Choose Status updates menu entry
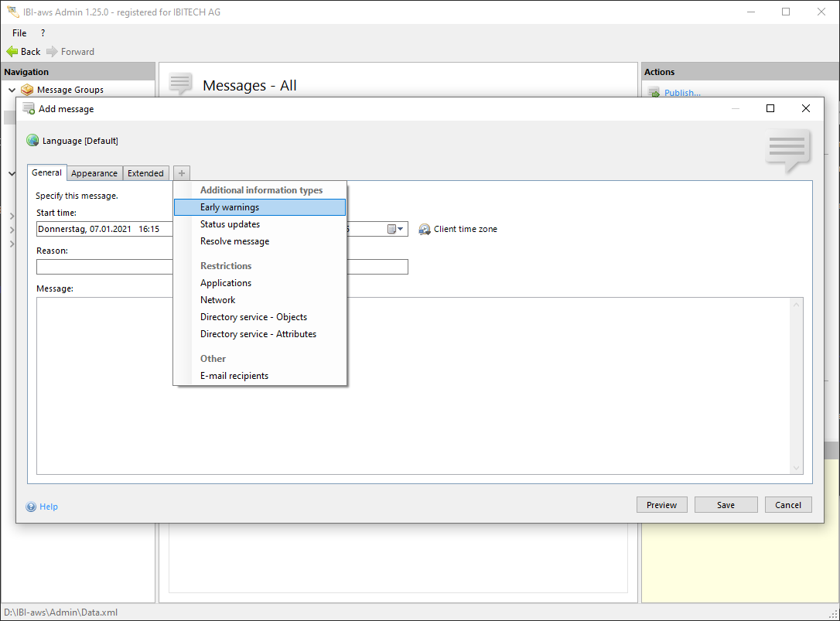 coord(230,224)
